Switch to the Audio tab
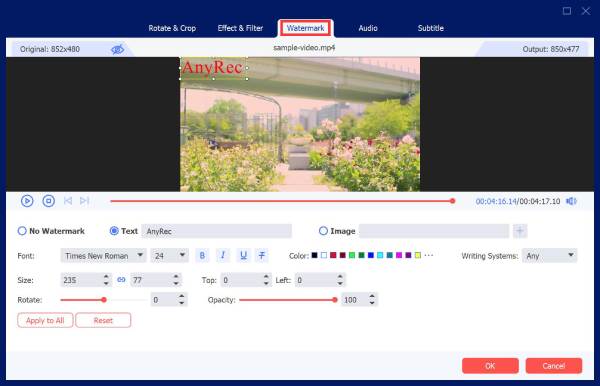 368,28
